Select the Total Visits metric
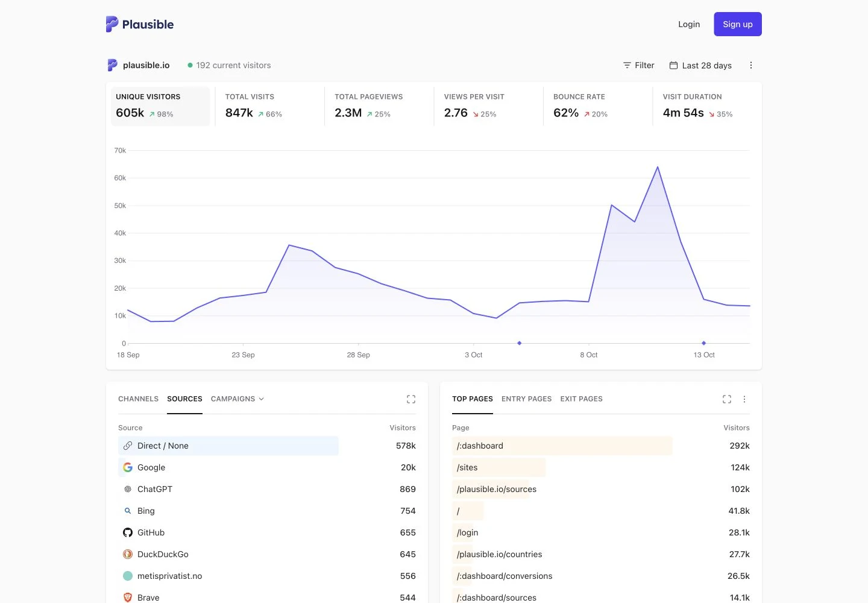 (x=270, y=106)
